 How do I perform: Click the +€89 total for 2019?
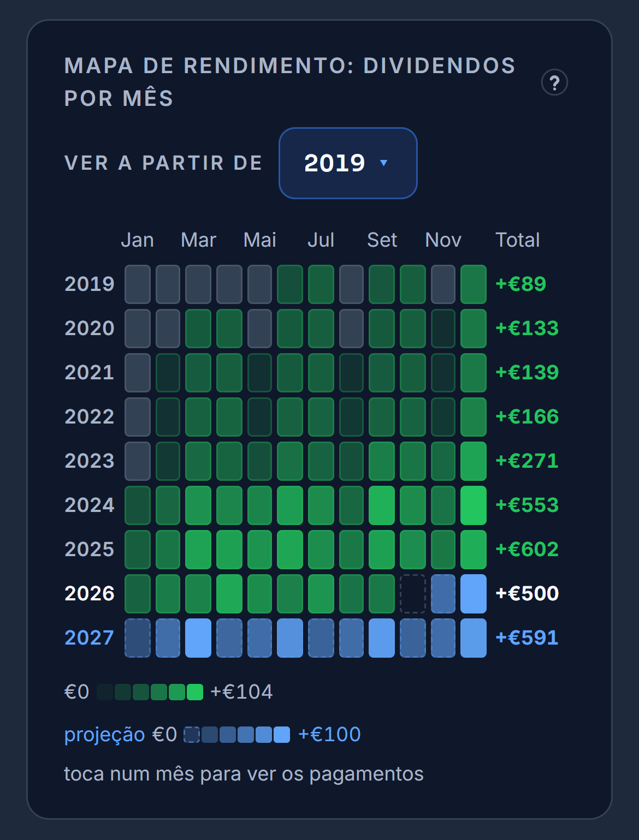click(520, 284)
